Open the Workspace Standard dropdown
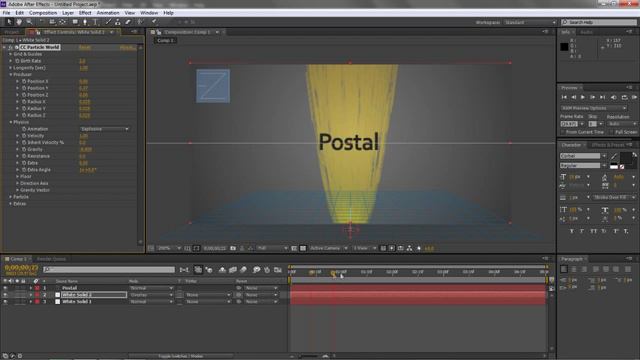This screenshot has width=640, height=360. (530, 22)
